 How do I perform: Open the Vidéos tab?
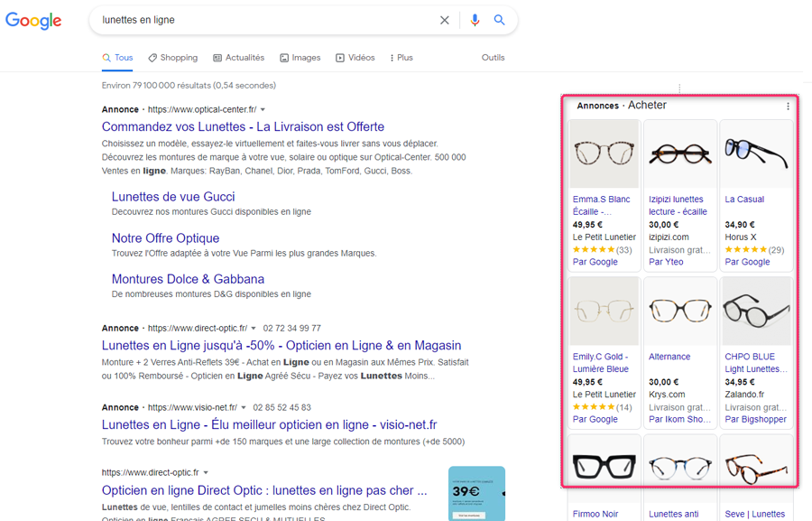(355, 58)
